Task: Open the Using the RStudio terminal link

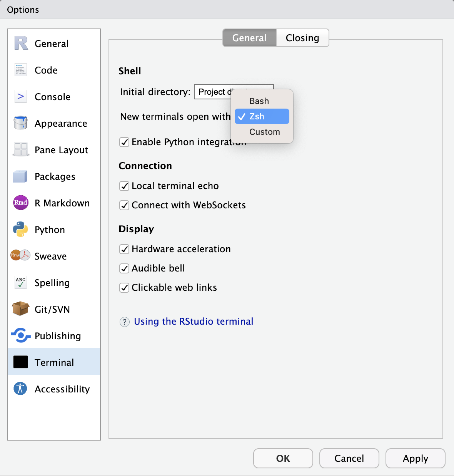Action: pos(194,321)
